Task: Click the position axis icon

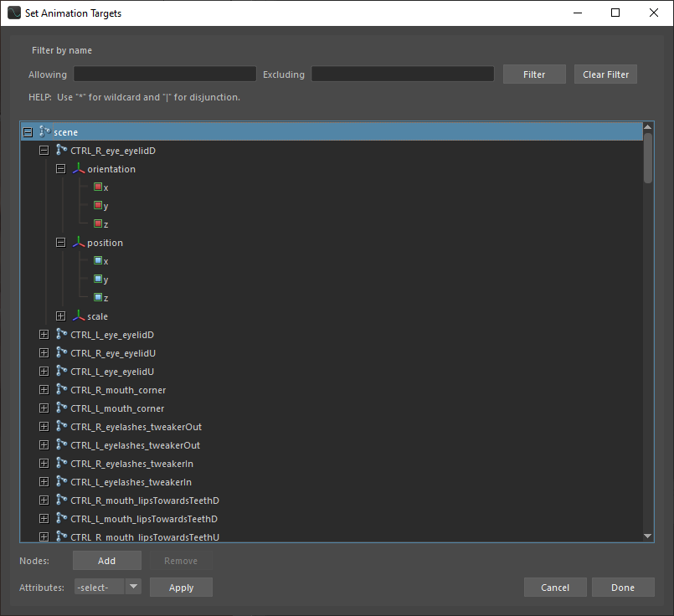Action: point(79,243)
